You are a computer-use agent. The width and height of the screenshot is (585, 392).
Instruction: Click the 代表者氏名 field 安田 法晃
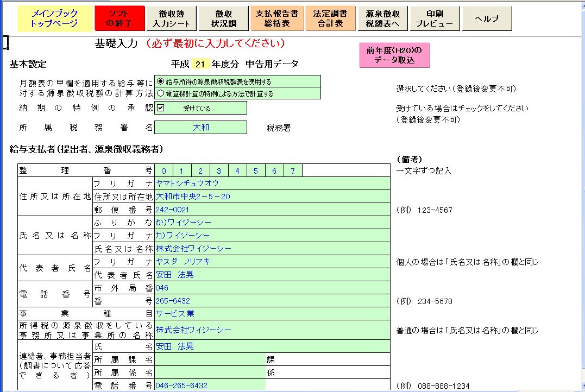coord(272,275)
